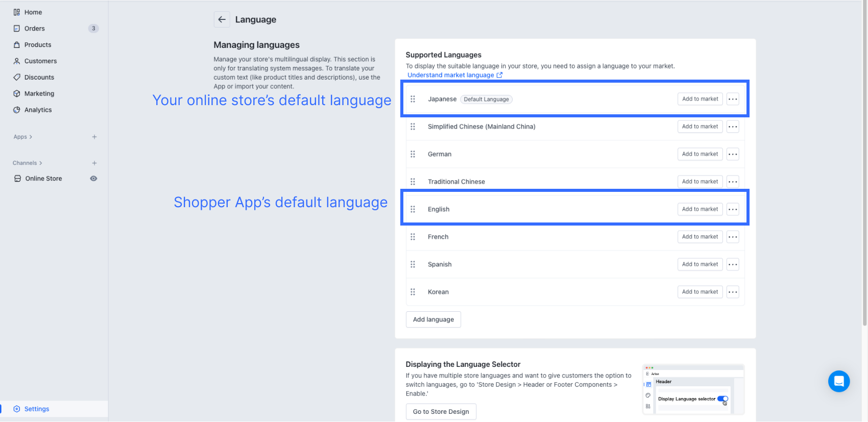Expand the Channels section chevron
The image size is (868, 422).
[41, 163]
